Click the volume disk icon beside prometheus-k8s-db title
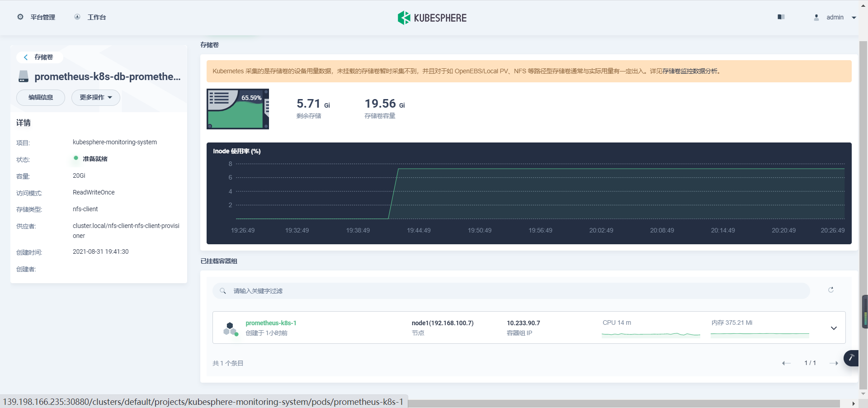868x408 pixels. coord(23,76)
